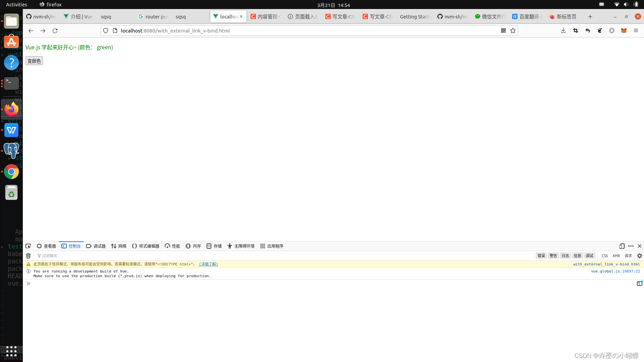The height and width of the screenshot is (362, 644).
Task: Switch to the 网络 (Network) devtools tab
Action: click(119, 246)
